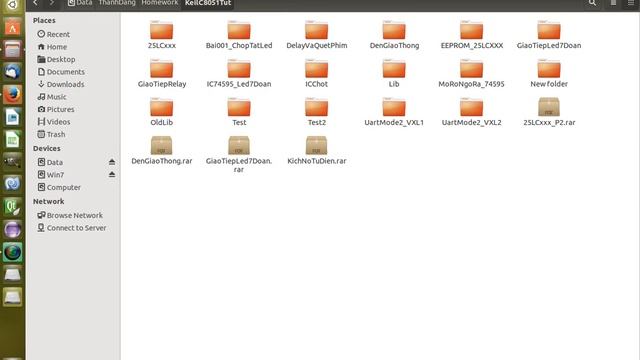
Task: Click the search icon in toolbar
Action: tap(592, 3)
